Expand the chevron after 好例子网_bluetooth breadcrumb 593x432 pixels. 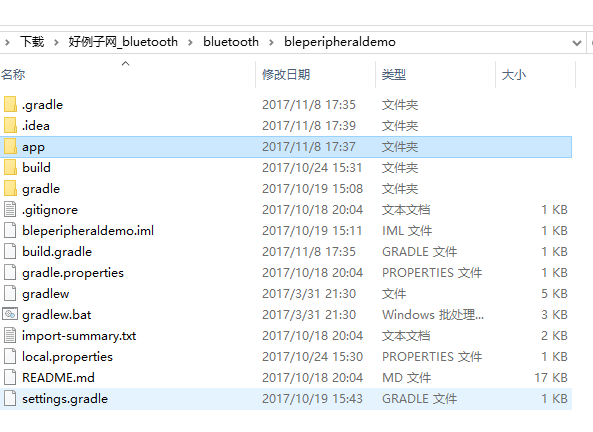(x=190, y=42)
